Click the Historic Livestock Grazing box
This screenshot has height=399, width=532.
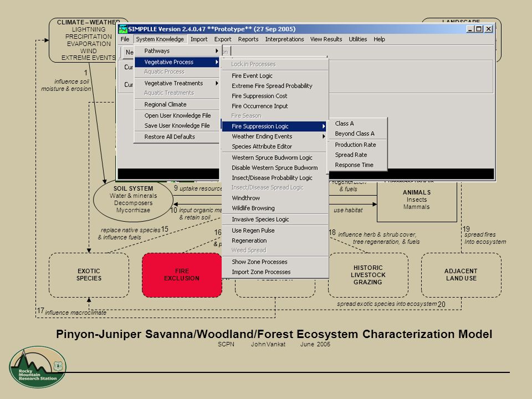pos(368,275)
